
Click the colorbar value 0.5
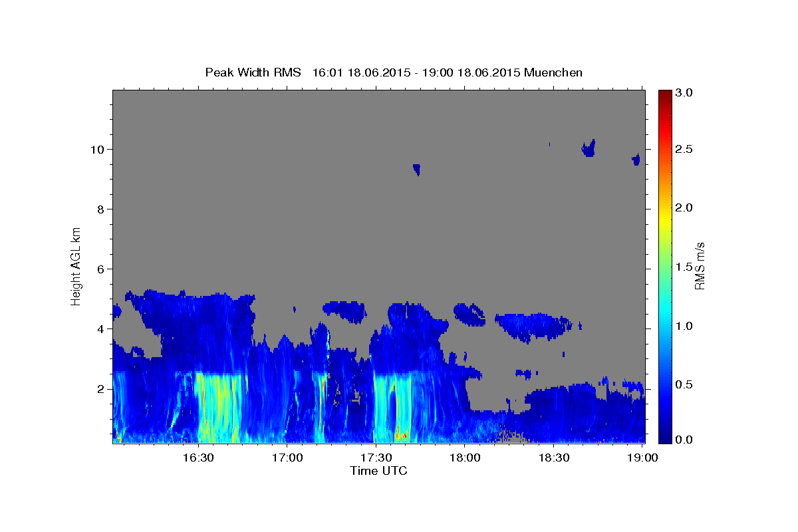coord(686,384)
